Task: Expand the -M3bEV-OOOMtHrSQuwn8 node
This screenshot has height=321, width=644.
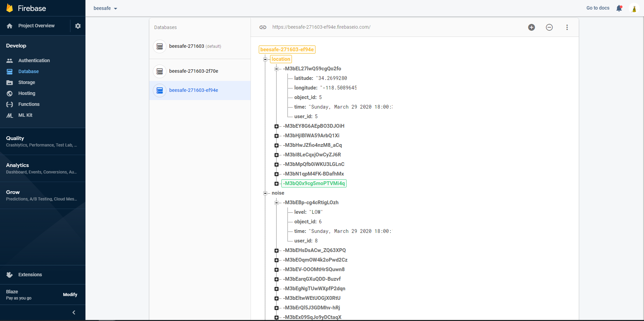Action: click(x=277, y=270)
